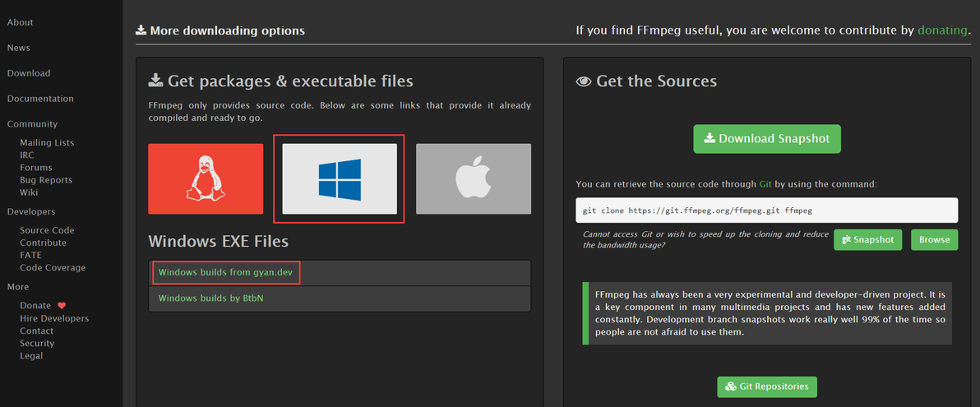
Task: Open Mailing Lists under Community
Action: click(x=47, y=142)
